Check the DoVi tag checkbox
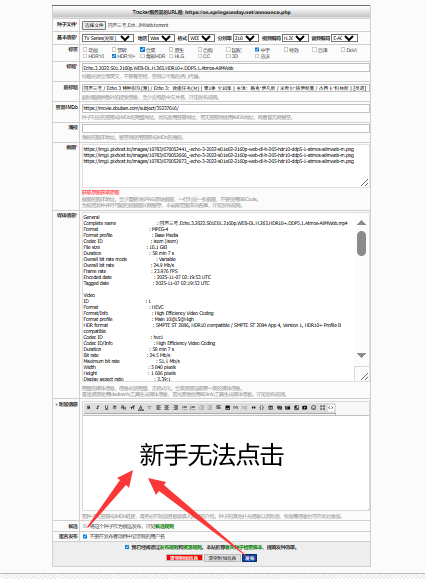The width and height of the screenshot is (425, 579). [343, 49]
